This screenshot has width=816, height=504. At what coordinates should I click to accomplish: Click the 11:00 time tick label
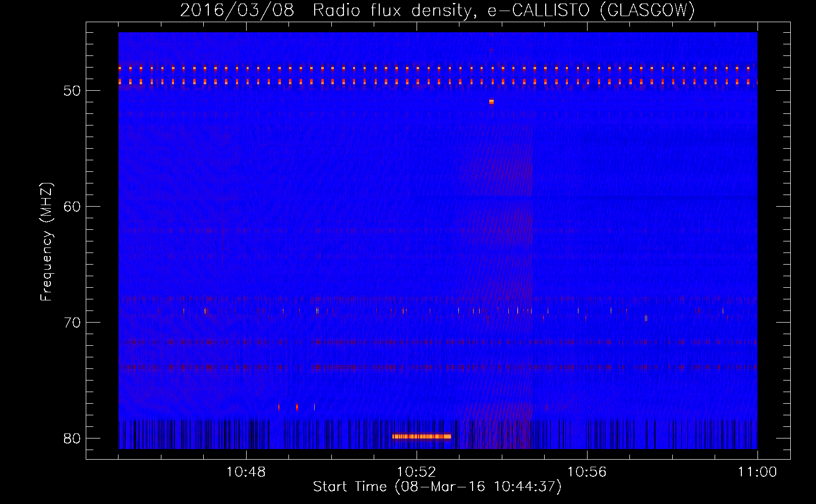click(757, 472)
